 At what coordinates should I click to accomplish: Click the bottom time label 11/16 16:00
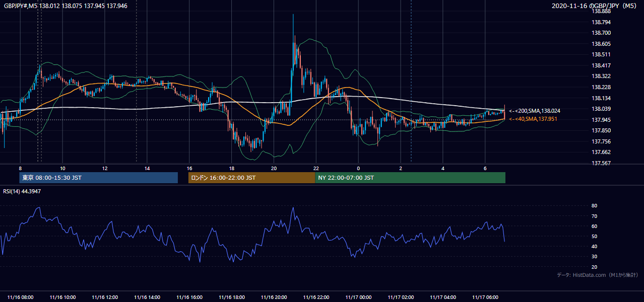(x=189, y=297)
